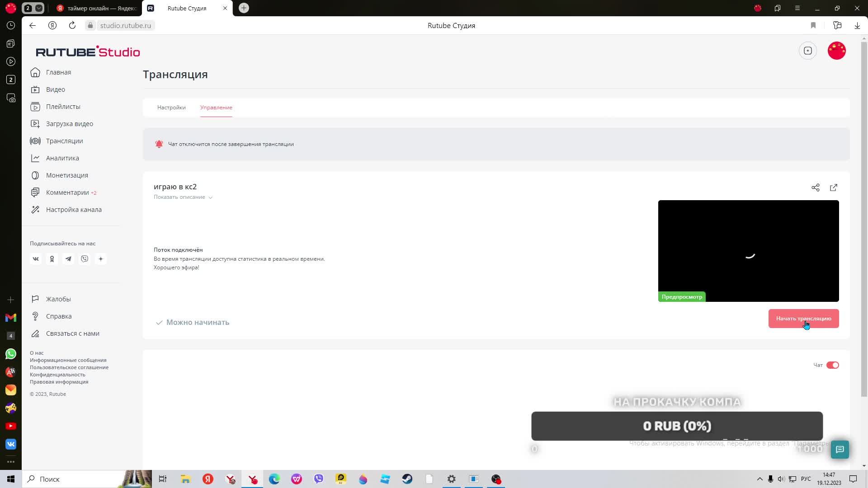868x488 pixels.
Task: Open Steam from the Windows taskbar
Action: click(407, 479)
